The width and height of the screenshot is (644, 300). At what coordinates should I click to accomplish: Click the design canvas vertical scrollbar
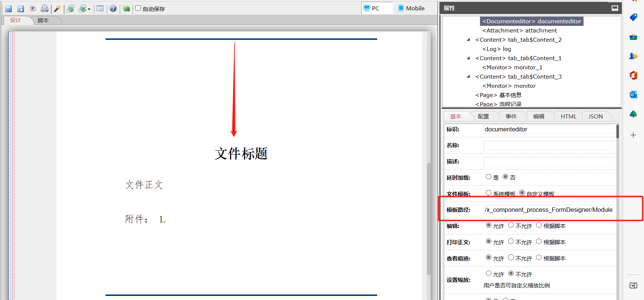point(429,218)
